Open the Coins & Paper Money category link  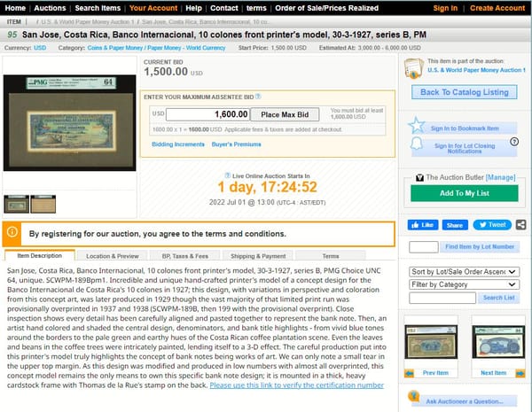click(156, 48)
